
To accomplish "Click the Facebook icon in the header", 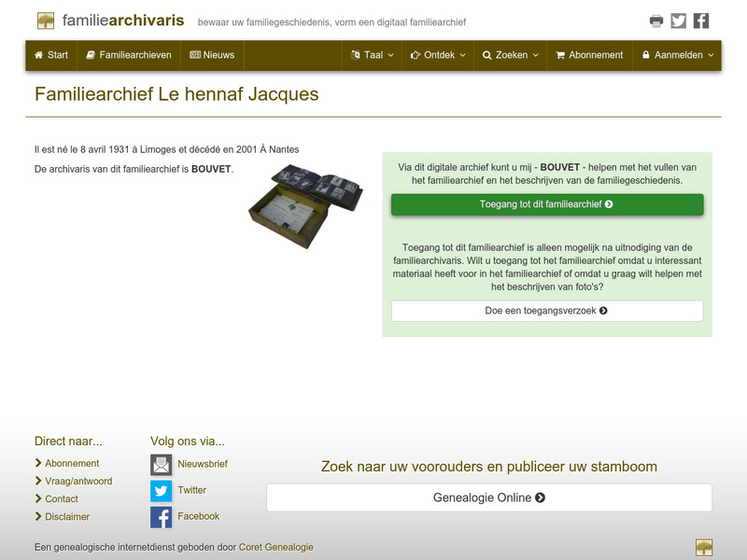I will (702, 19).
